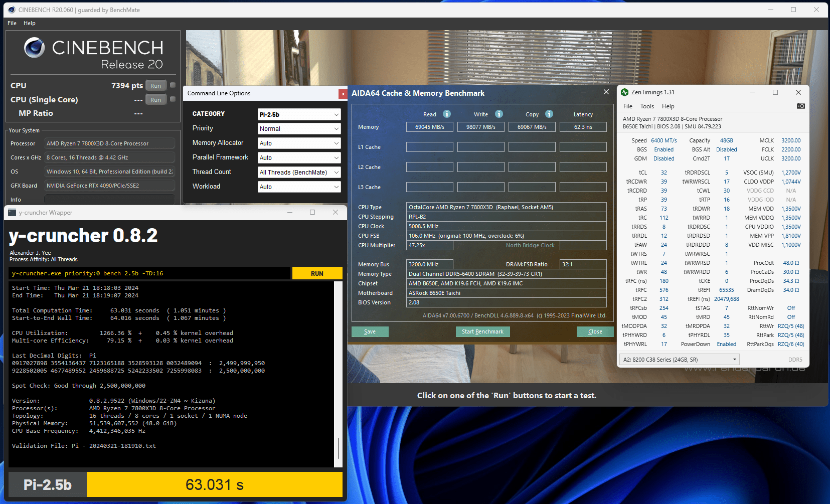Click the tREFI value 65535
Image resolution: width=830 pixels, height=504 pixels.
click(727, 290)
